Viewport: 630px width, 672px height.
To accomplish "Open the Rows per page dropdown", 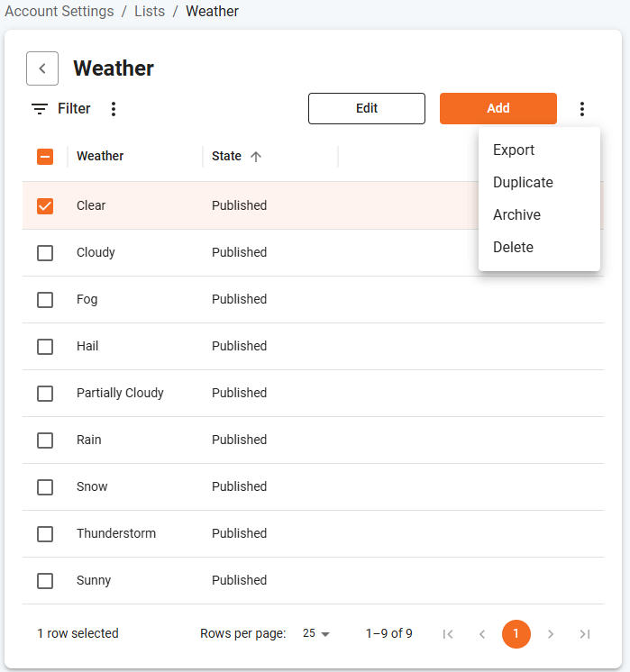I will (x=316, y=633).
